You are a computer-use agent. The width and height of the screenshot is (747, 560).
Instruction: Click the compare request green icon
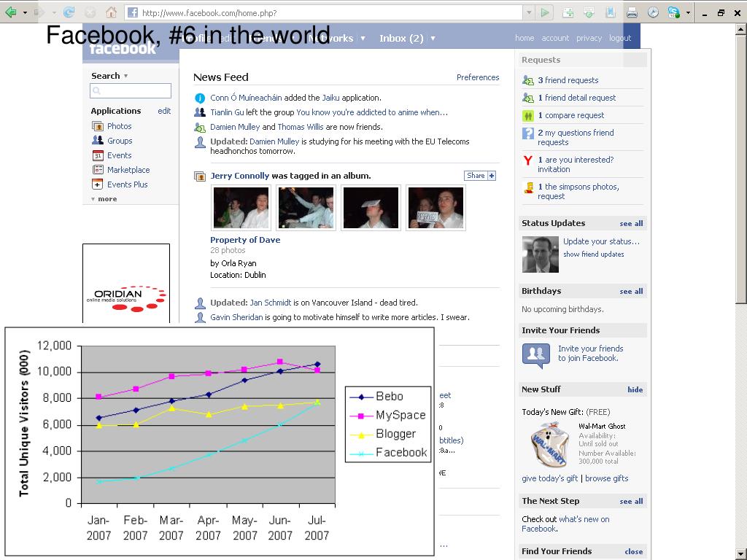point(528,115)
